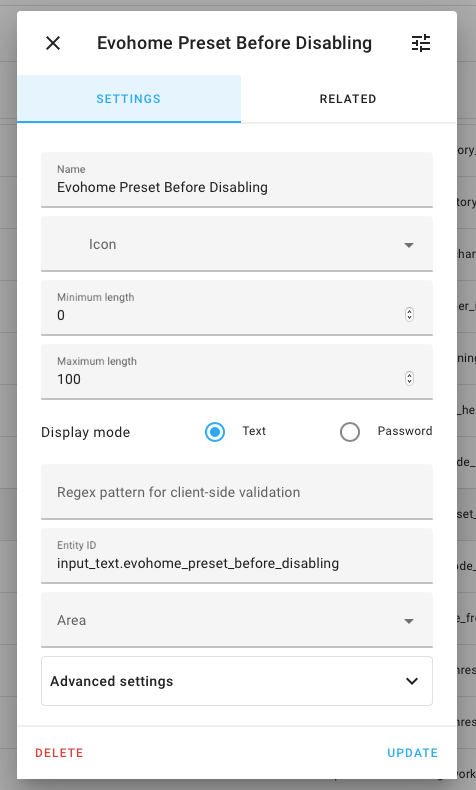Image resolution: width=476 pixels, height=790 pixels.
Task: Adjust the Minimum length stepper arrows
Action: pyautogui.click(x=410, y=315)
